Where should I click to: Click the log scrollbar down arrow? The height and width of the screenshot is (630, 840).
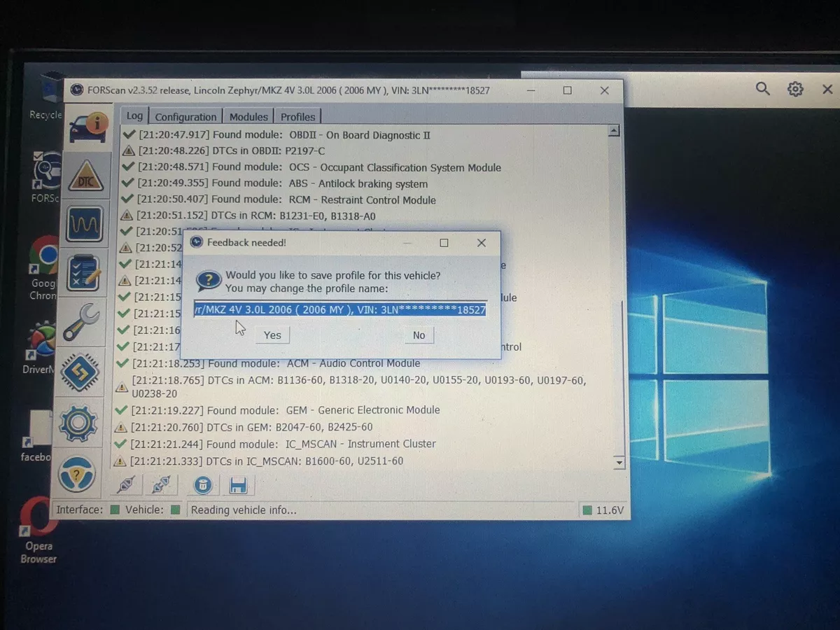(x=618, y=462)
